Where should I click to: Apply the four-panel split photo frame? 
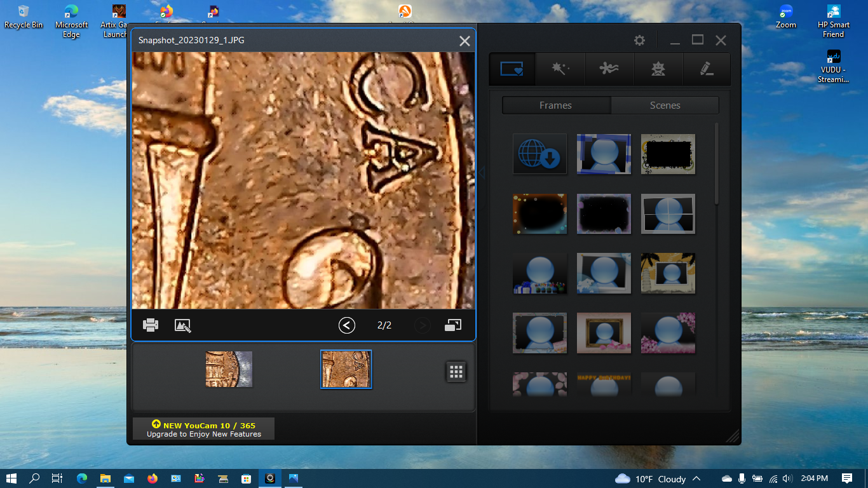(x=668, y=214)
